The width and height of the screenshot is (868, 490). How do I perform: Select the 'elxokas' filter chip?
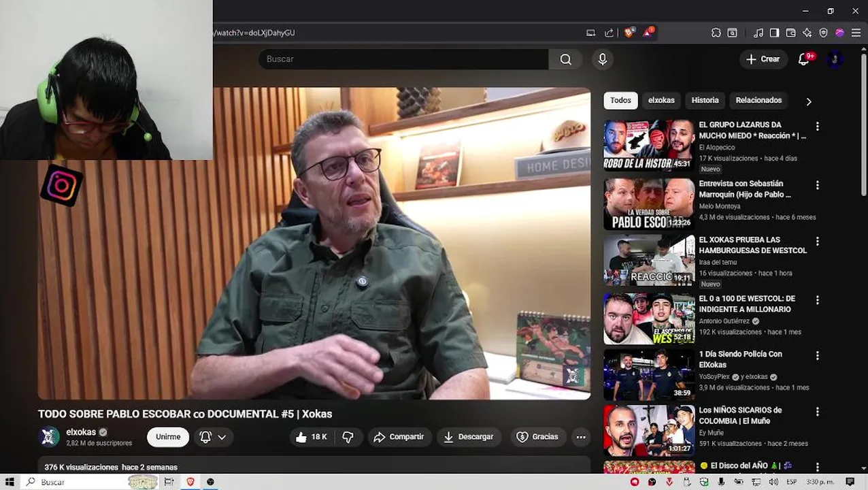[x=661, y=101]
